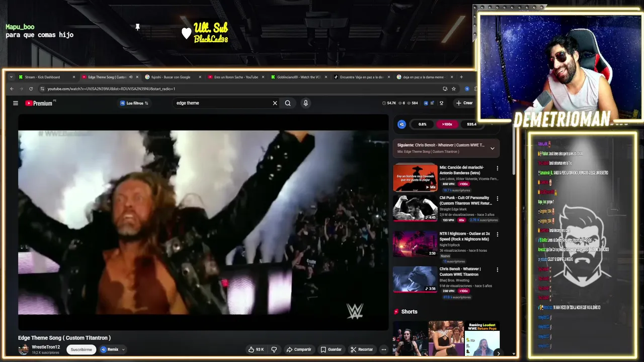
Task: Like the video (93 K)
Action: pyautogui.click(x=256, y=349)
